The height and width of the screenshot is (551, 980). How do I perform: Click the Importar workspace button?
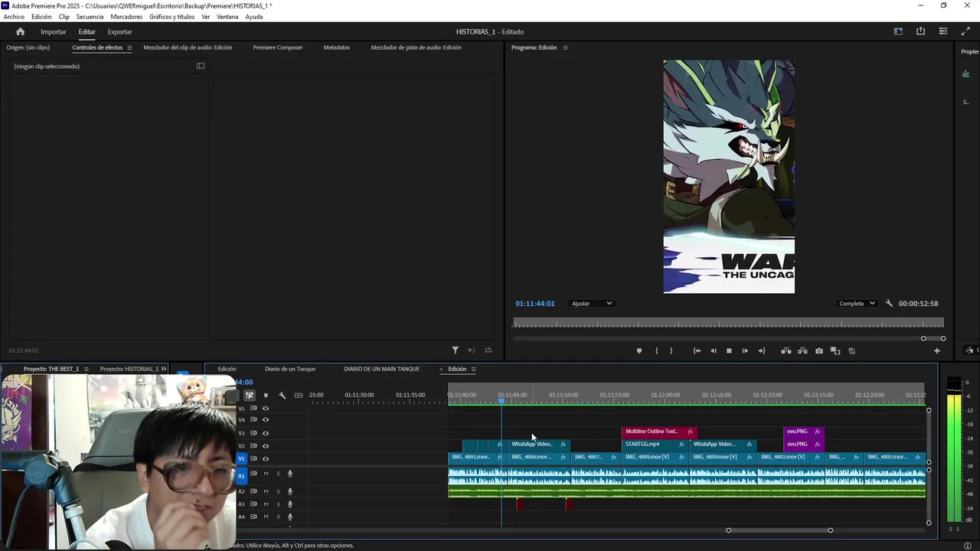click(x=54, y=31)
